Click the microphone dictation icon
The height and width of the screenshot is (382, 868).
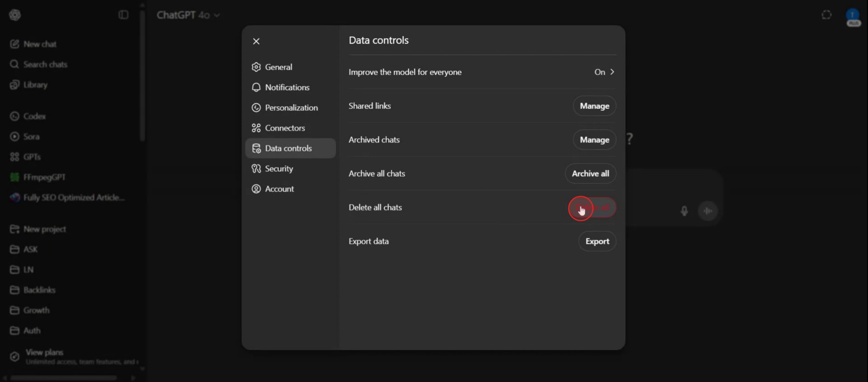684,211
